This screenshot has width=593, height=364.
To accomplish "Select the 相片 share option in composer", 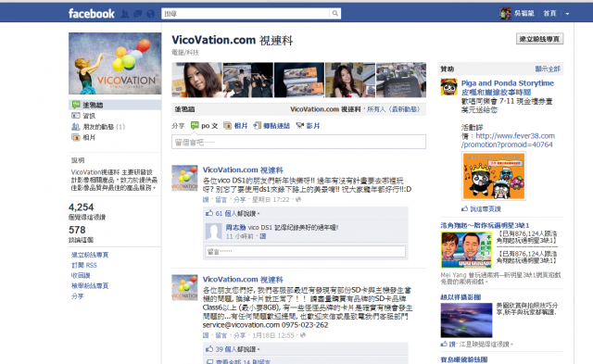I will pos(235,125).
